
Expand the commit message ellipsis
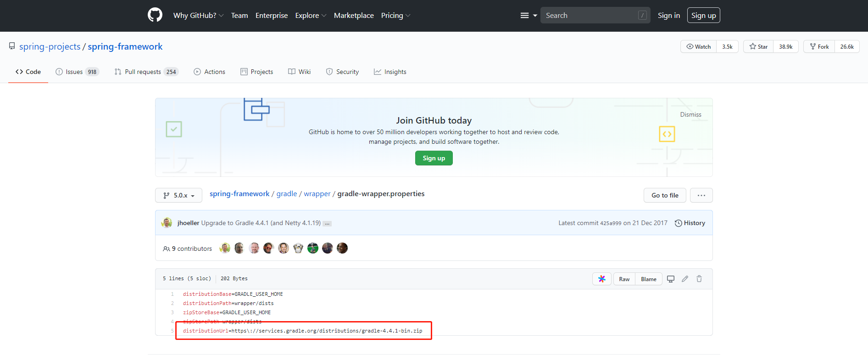pos(327,224)
